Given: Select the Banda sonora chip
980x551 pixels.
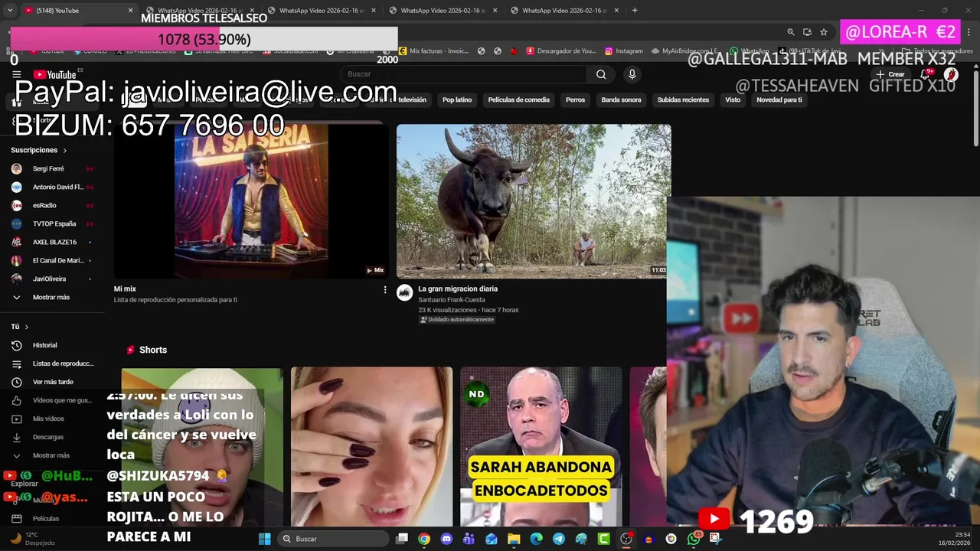Looking at the screenshot, I should (x=621, y=99).
